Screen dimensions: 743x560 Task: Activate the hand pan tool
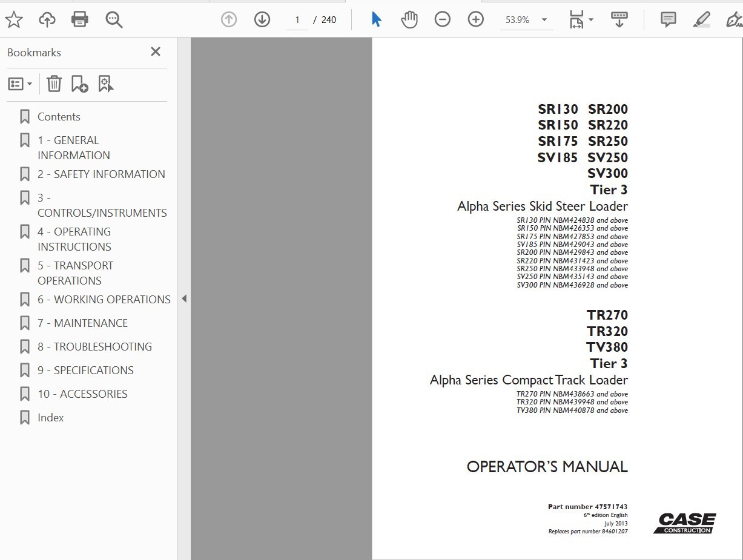point(409,20)
